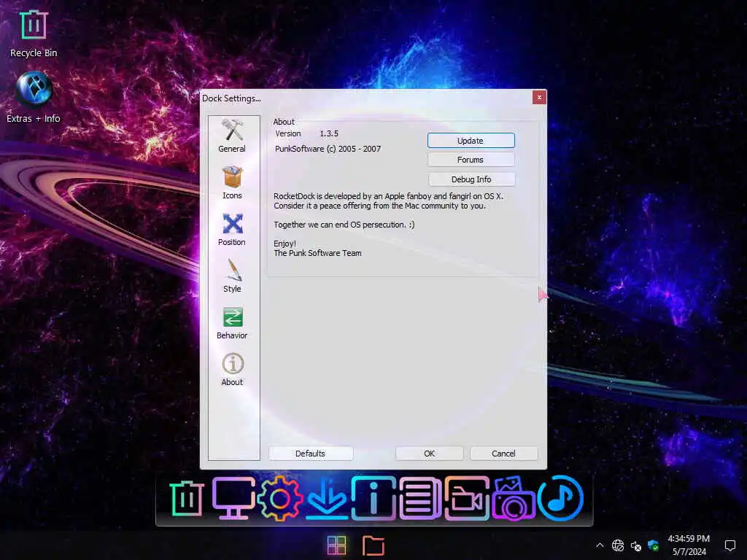Viewport: 747px width, 560px height.
Task: Go to the Behavior settings section
Action: coord(232,323)
